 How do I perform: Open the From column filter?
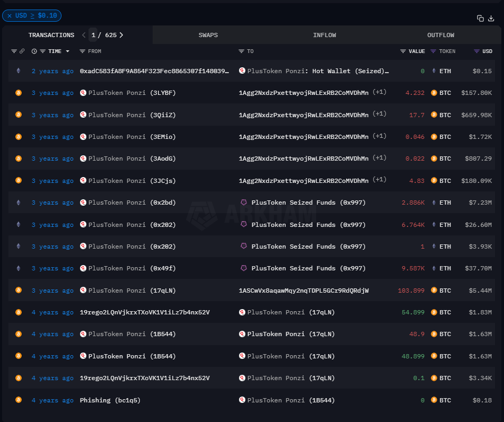pyautogui.click(x=82, y=51)
